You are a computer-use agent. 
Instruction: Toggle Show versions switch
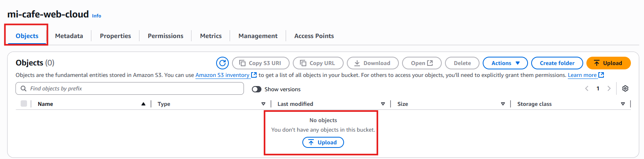click(x=257, y=89)
